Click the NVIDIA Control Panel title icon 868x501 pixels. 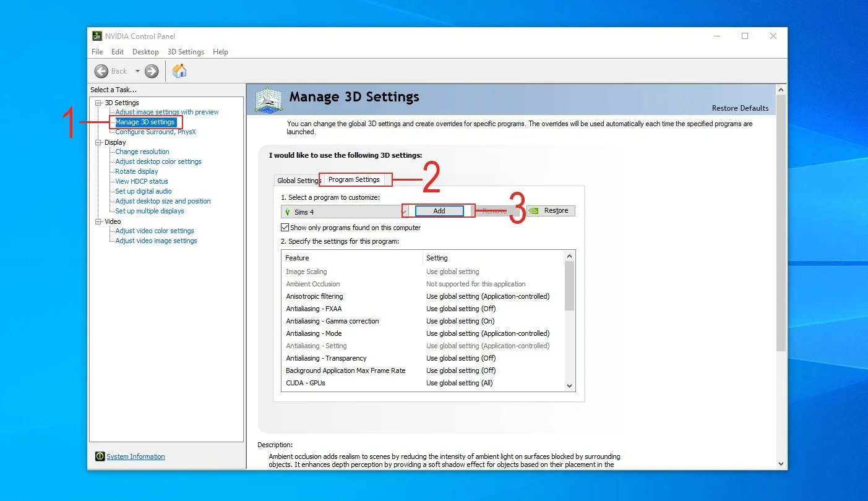98,36
